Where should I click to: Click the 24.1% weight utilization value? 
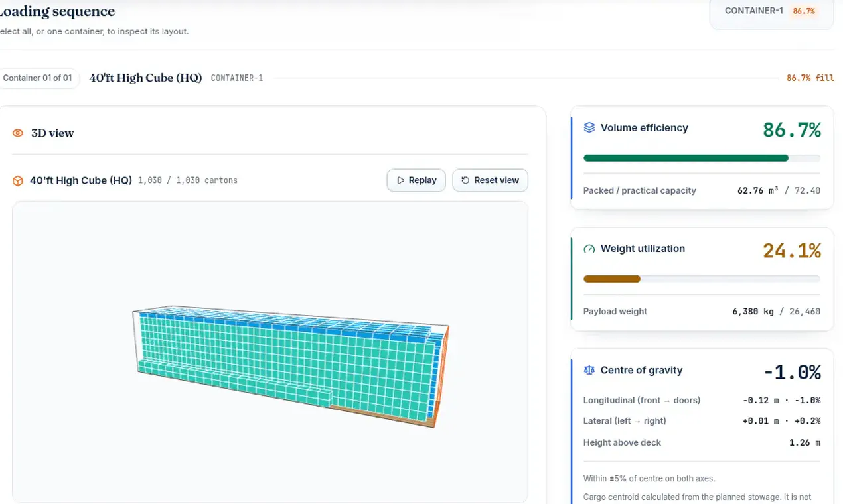click(x=792, y=251)
